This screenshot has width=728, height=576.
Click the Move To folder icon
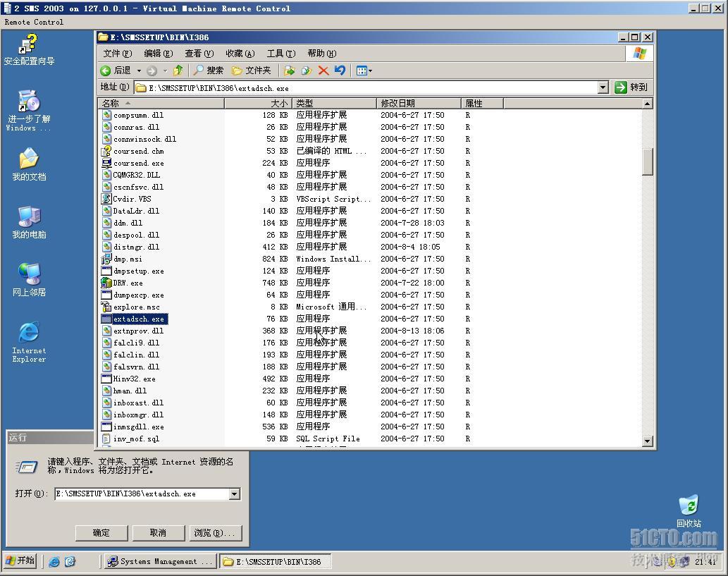[x=290, y=70]
